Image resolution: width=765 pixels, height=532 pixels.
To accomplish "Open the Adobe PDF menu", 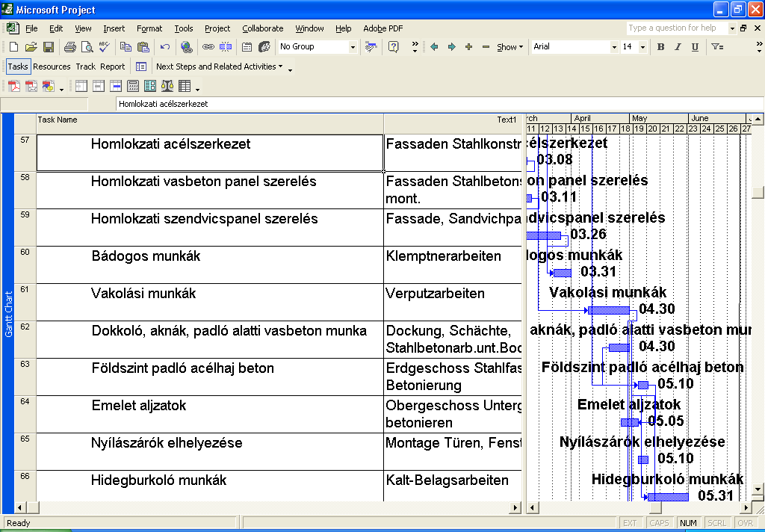I will tap(383, 28).
